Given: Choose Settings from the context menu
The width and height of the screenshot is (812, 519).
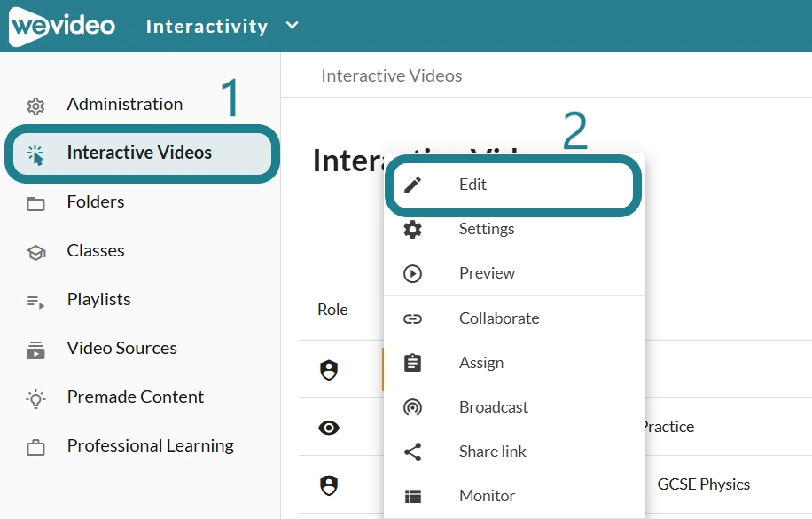Looking at the screenshot, I should tap(515, 229).
